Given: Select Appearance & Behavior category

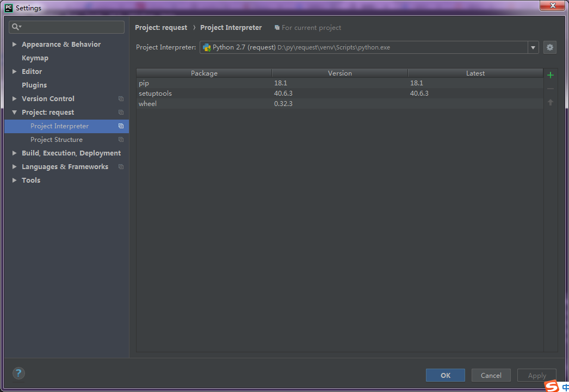Looking at the screenshot, I should [61, 44].
